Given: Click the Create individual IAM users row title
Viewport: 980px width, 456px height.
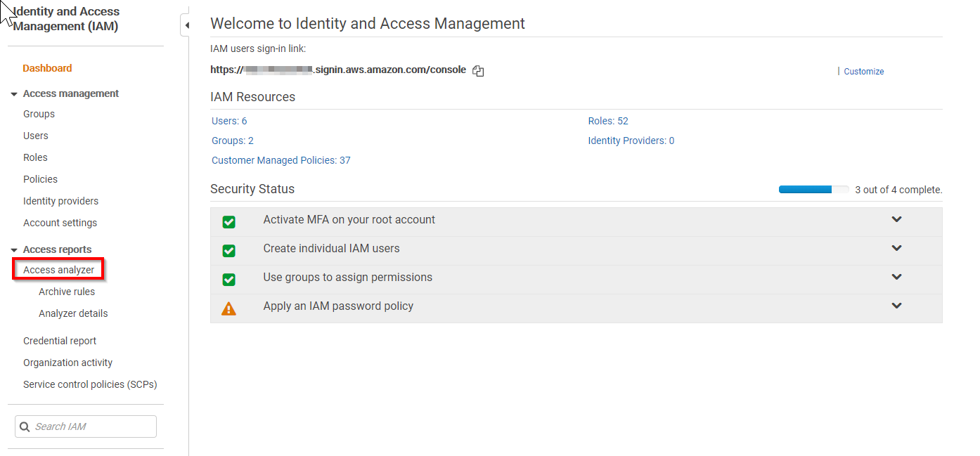Looking at the screenshot, I should (331, 248).
